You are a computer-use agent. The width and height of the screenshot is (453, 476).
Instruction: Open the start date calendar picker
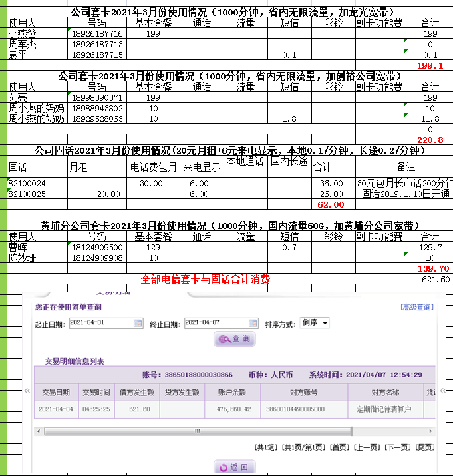[138, 323]
